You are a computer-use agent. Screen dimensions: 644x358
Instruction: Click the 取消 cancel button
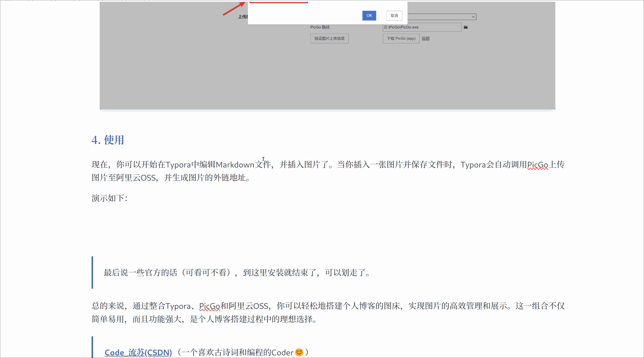pyautogui.click(x=394, y=16)
